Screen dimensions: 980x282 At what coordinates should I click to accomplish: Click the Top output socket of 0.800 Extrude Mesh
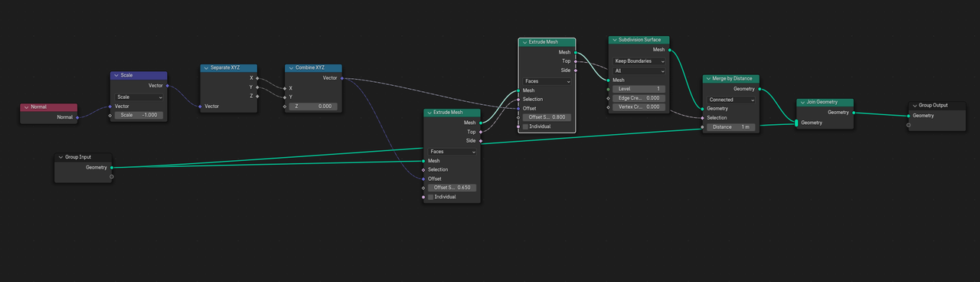coord(576,61)
